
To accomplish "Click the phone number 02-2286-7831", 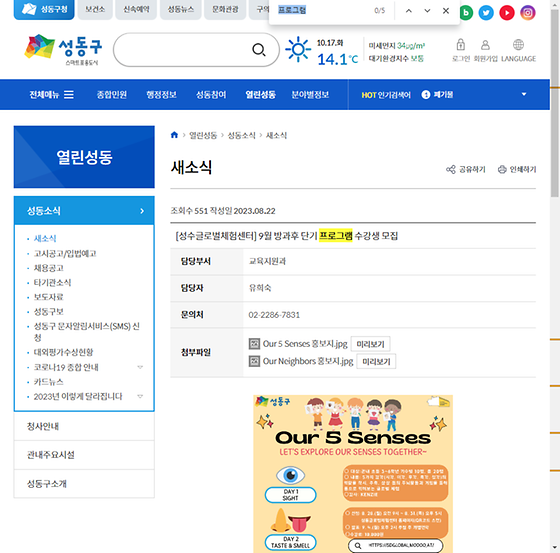I will pyautogui.click(x=274, y=315).
